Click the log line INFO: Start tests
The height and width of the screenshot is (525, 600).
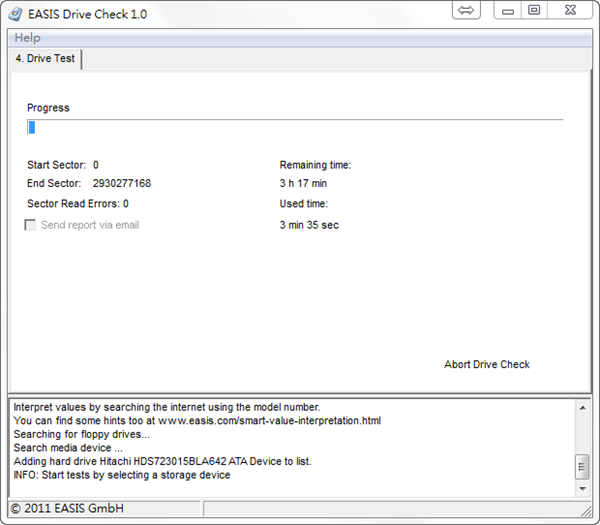pyautogui.click(x=122, y=475)
